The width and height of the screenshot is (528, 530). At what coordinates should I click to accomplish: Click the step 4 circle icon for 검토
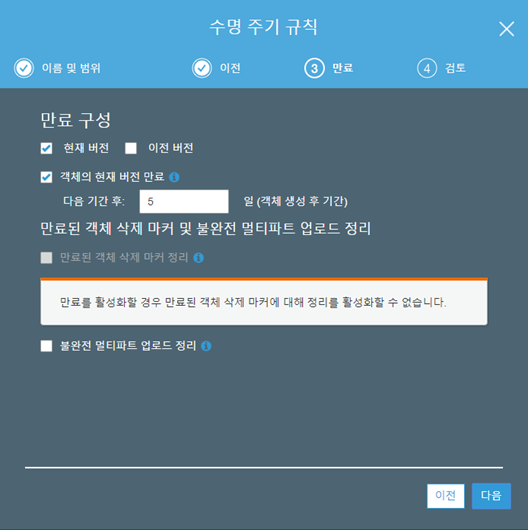click(427, 68)
